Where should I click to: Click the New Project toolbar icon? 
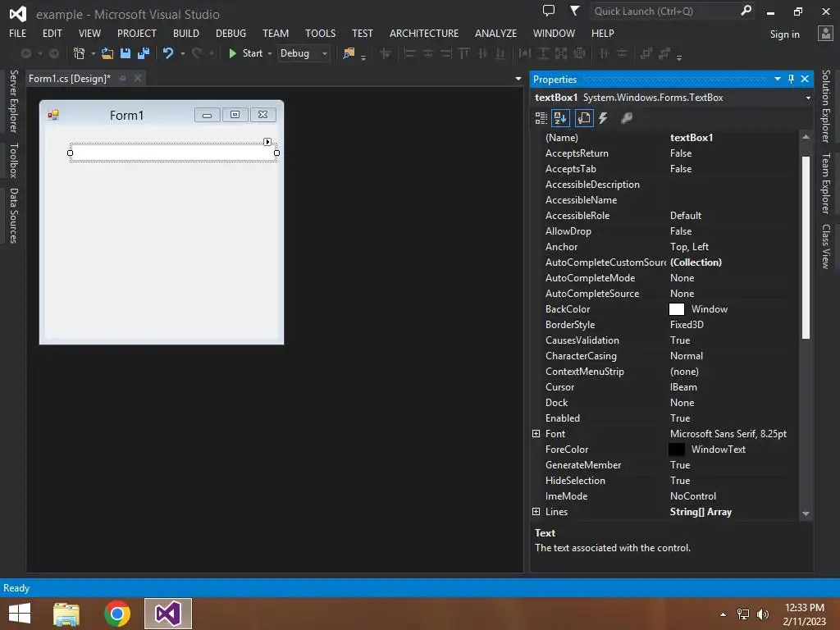tap(79, 53)
